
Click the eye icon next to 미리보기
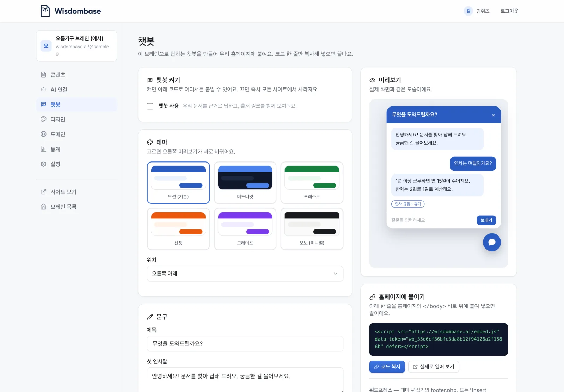tap(372, 80)
